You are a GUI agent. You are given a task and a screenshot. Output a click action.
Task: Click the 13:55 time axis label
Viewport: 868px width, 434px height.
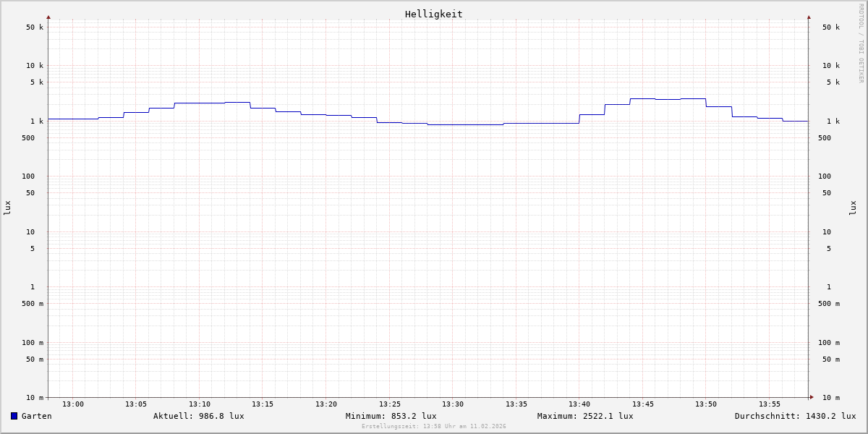(x=770, y=404)
